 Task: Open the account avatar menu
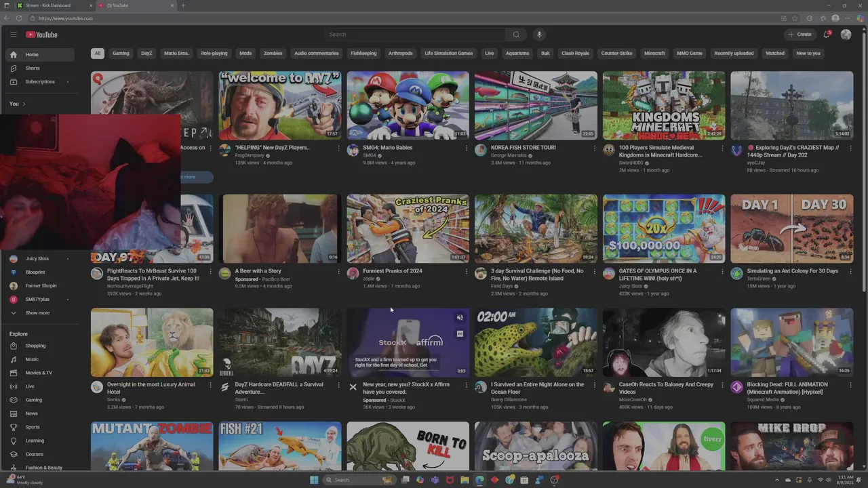(x=846, y=35)
